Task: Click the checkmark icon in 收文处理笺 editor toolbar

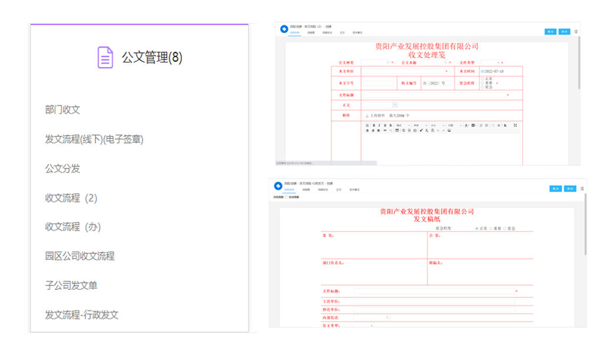Action: pyautogui.click(x=421, y=130)
